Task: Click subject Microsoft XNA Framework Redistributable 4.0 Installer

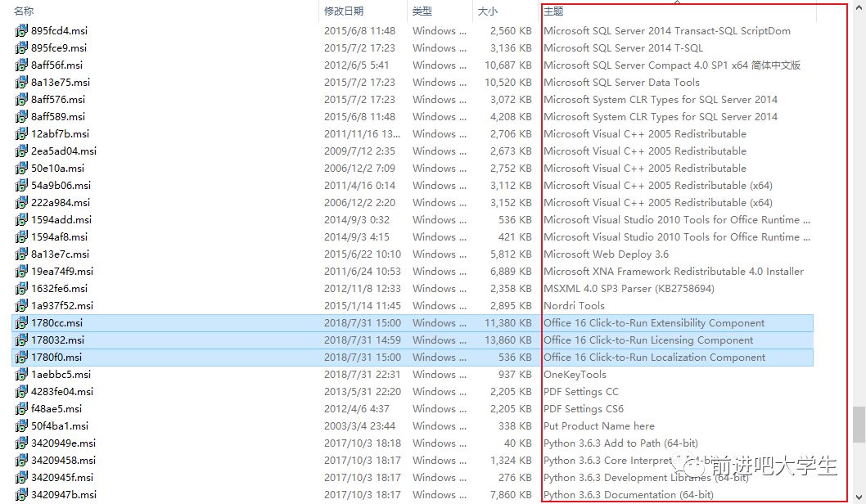Action: pos(674,271)
